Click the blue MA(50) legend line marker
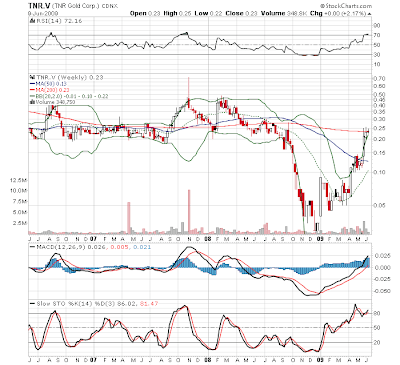Screen dimensions: 400x365 click(x=32, y=84)
